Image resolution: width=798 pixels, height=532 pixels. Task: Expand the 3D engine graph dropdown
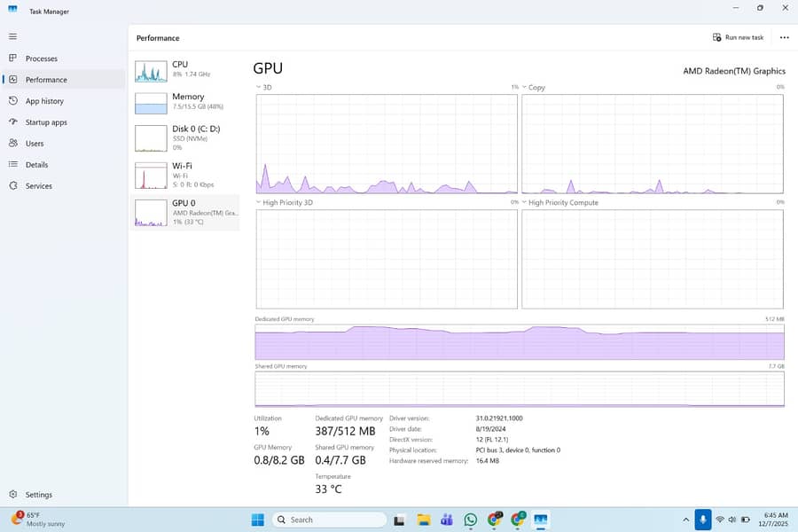pos(258,88)
